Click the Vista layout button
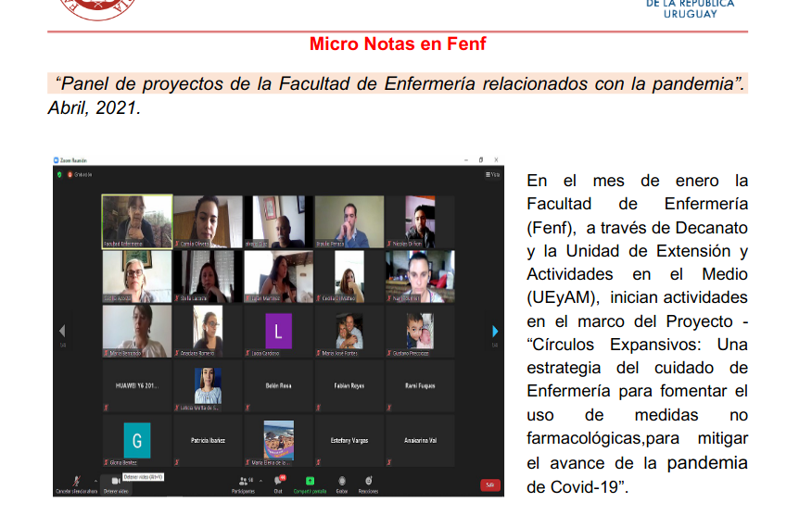Image resolution: width=812 pixels, height=528 pixels. (x=492, y=174)
